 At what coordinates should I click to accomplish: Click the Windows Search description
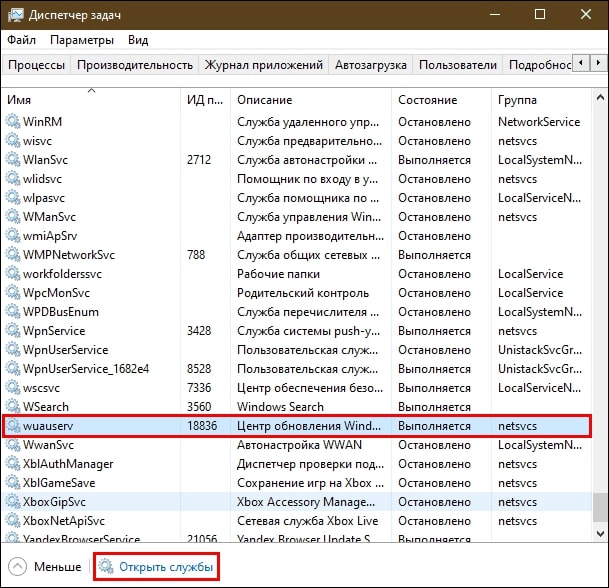tap(280, 407)
